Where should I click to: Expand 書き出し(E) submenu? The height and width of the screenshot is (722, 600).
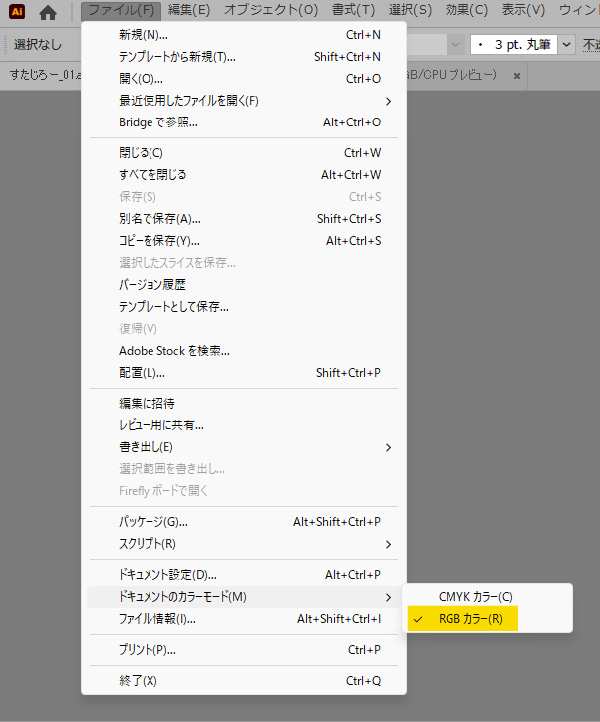[244, 447]
